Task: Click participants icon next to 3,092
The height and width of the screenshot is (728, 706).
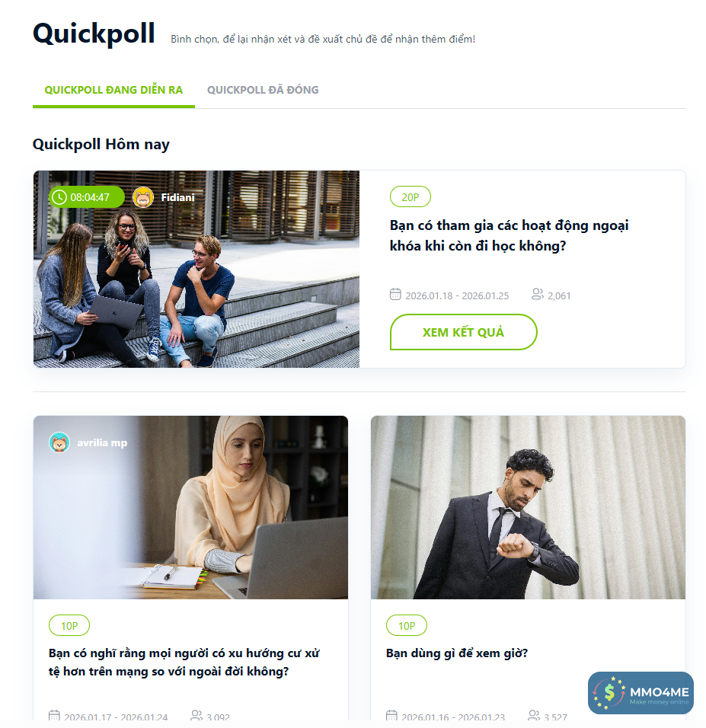Action: pyautogui.click(x=196, y=716)
